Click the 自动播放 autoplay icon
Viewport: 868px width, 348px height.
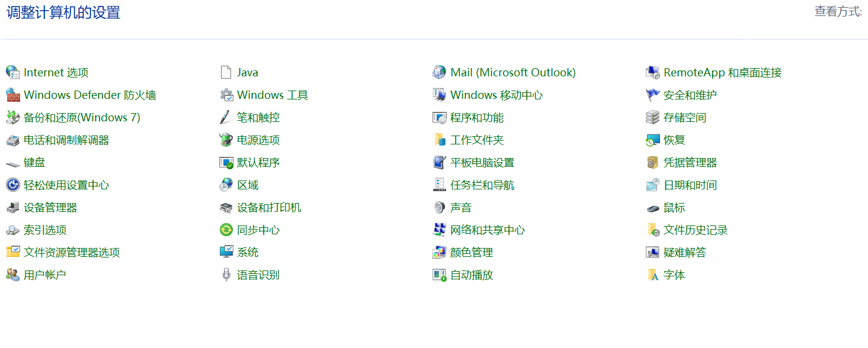point(440,275)
